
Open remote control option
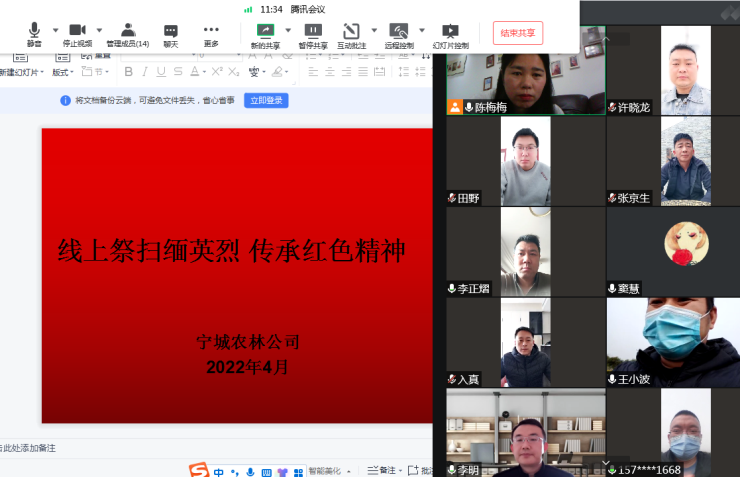coord(398,33)
